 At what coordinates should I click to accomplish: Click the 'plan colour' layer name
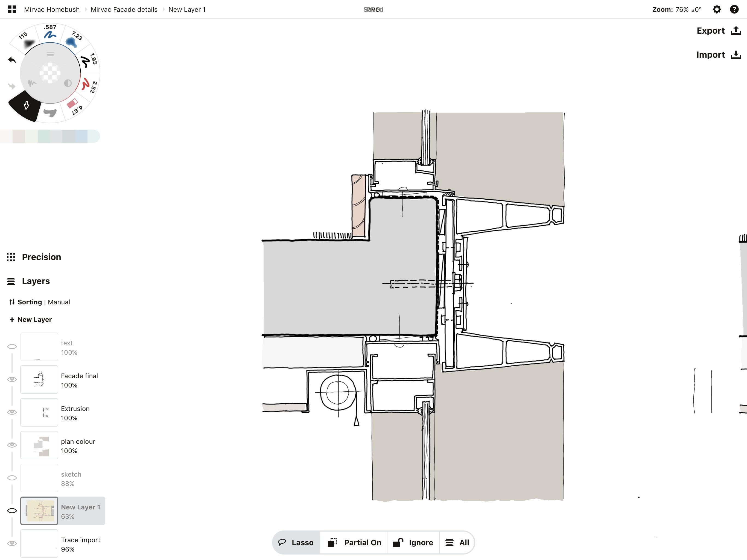(x=78, y=441)
